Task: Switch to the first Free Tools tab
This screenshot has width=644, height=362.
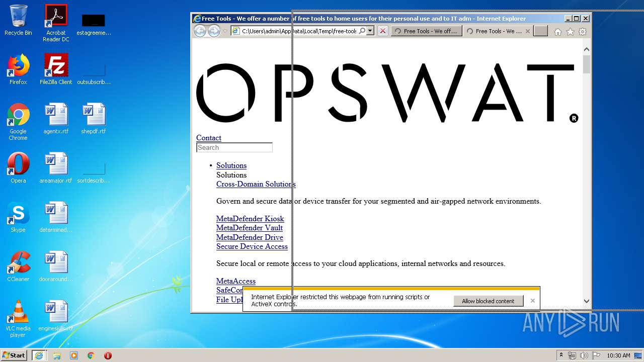Action: click(x=426, y=31)
